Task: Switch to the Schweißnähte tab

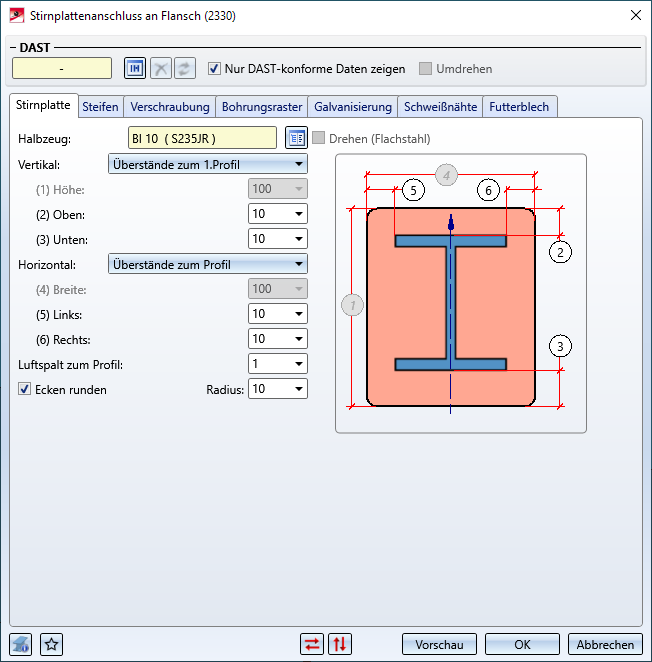Action: pos(440,107)
